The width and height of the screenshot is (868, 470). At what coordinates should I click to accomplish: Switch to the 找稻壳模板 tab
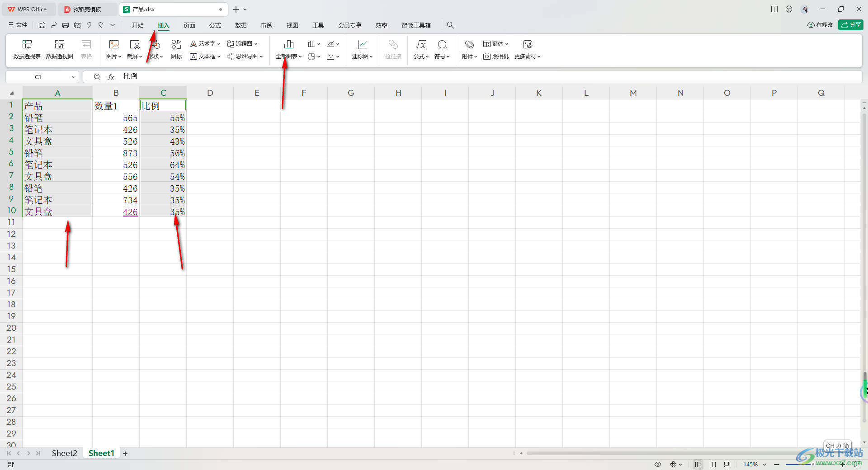(87, 9)
